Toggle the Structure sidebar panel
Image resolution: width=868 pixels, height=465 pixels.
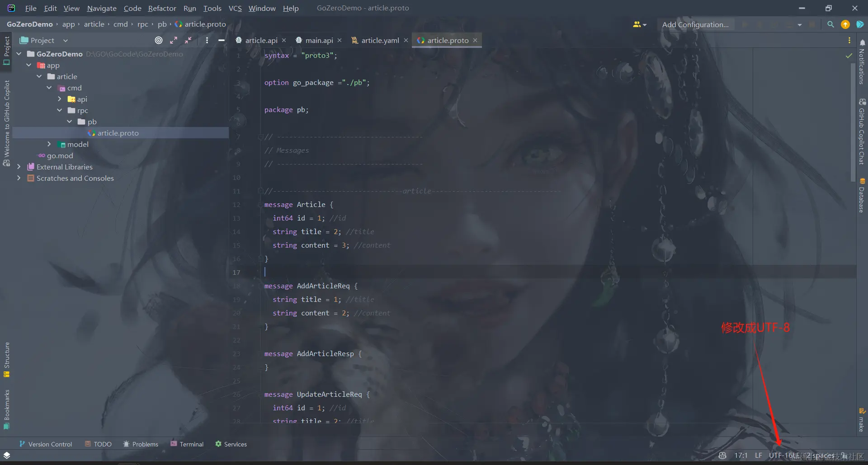(x=6, y=360)
